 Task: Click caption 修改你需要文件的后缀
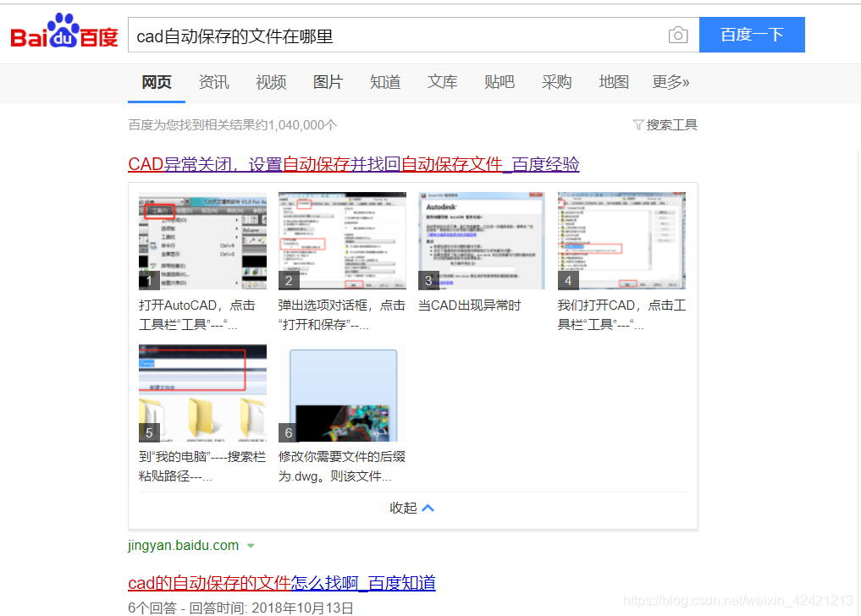click(x=341, y=466)
